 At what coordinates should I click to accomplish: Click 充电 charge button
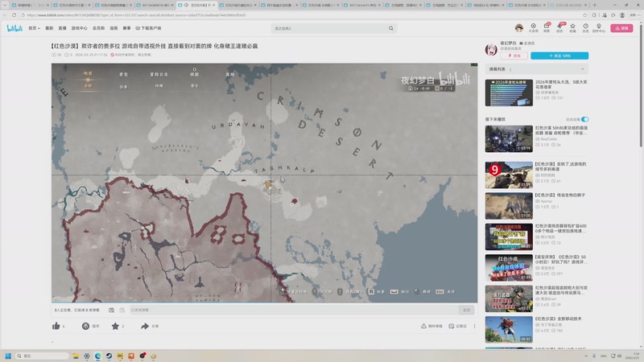click(514, 56)
